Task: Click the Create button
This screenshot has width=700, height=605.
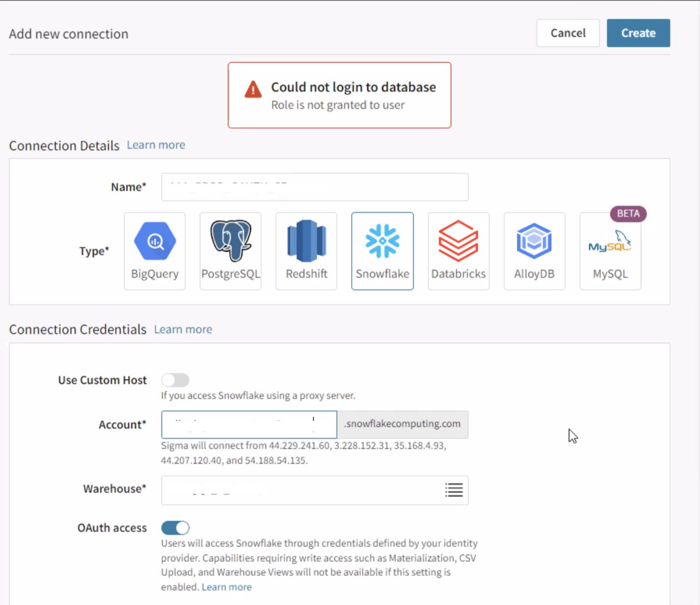Action: (x=638, y=33)
